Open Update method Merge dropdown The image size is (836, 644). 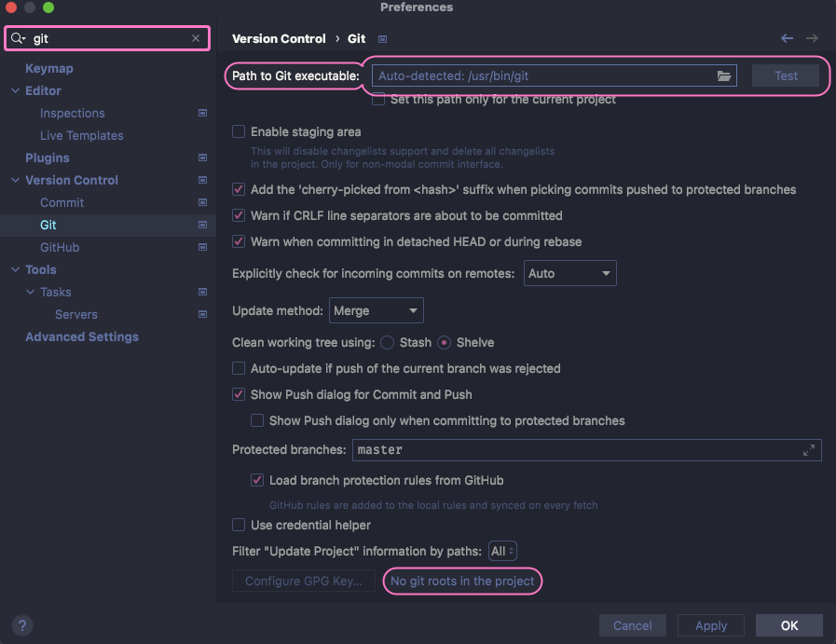(x=377, y=310)
